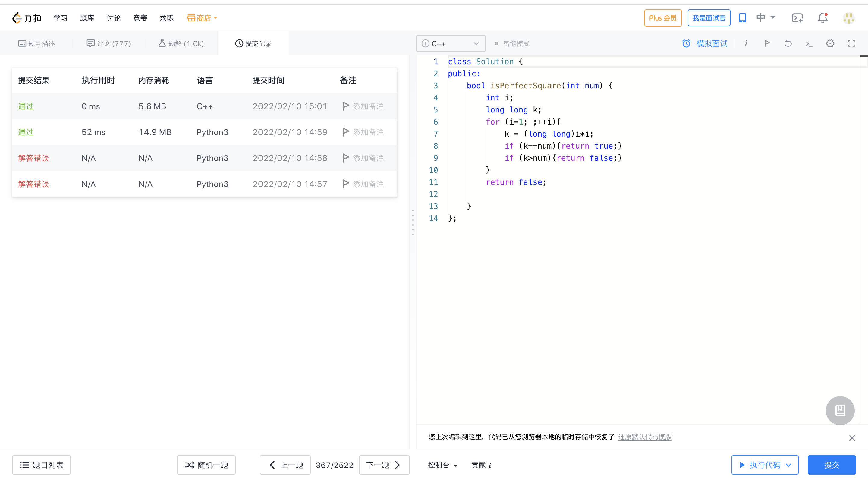Open the 题目列表 problem list
This screenshot has height=480, width=868.
(42, 465)
